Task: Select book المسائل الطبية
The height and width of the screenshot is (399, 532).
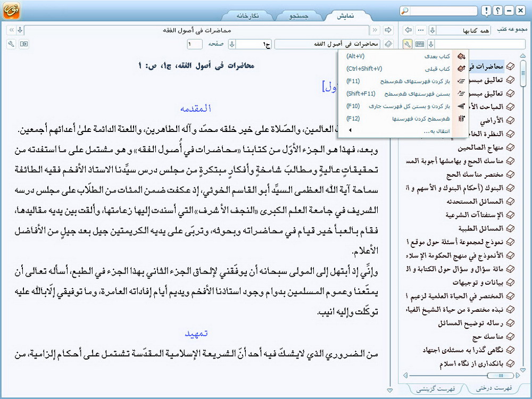Action: click(481, 228)
